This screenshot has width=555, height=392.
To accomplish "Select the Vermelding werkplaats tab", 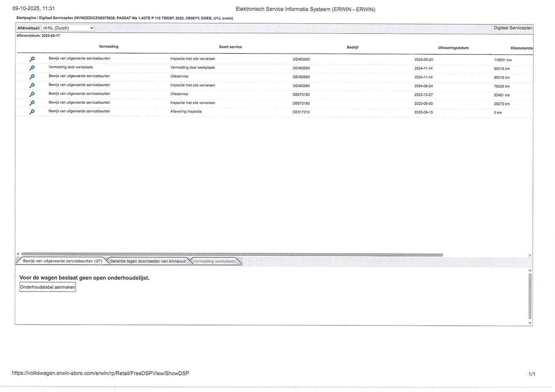I will [214, 261].
